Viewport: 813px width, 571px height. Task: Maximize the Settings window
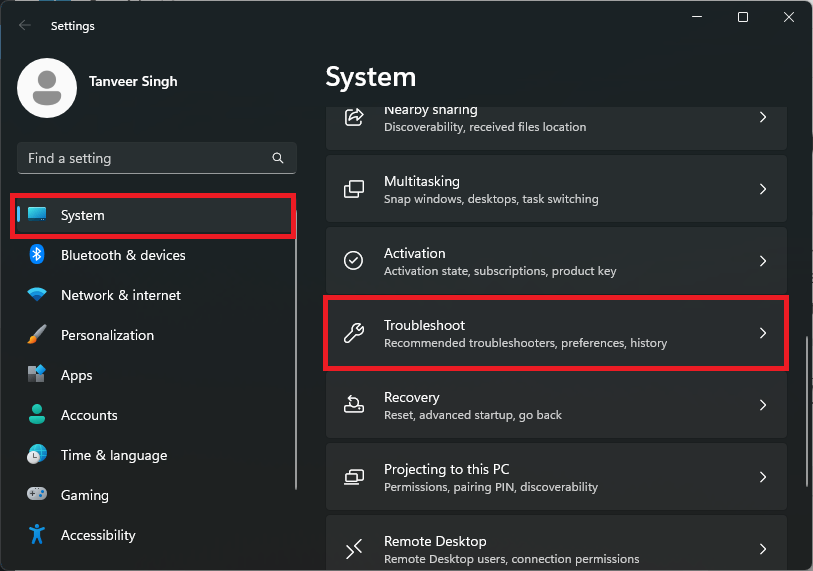[742, 17]
